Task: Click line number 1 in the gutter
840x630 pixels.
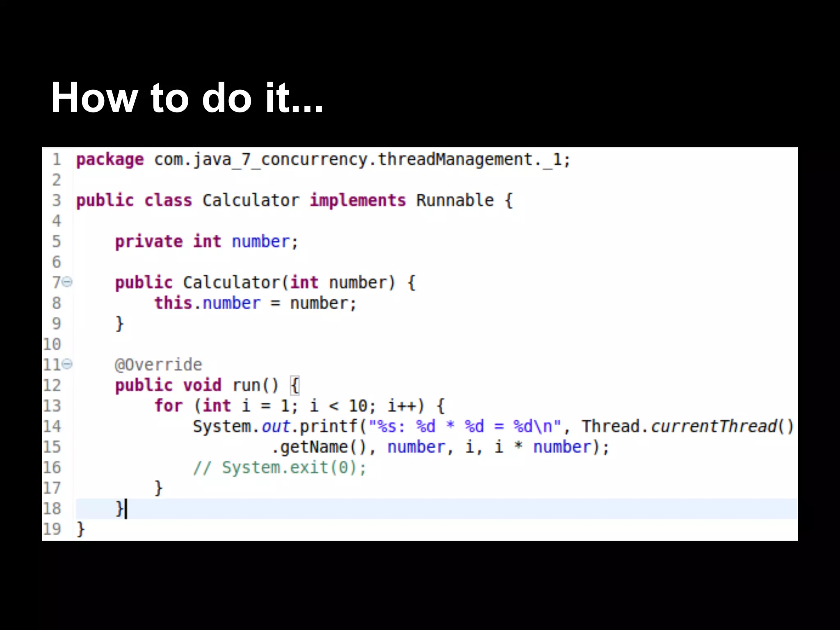Action: pyautogui.click(x=57, y=160)
